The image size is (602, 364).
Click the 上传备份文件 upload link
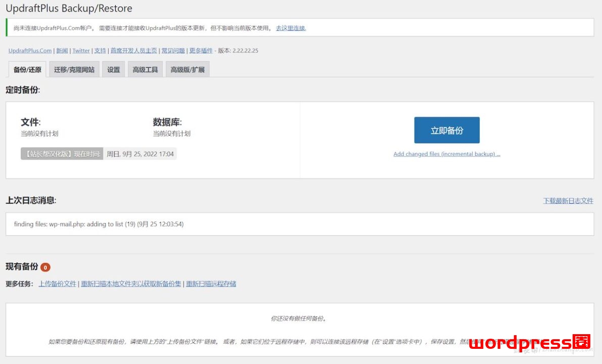(57, 284)
